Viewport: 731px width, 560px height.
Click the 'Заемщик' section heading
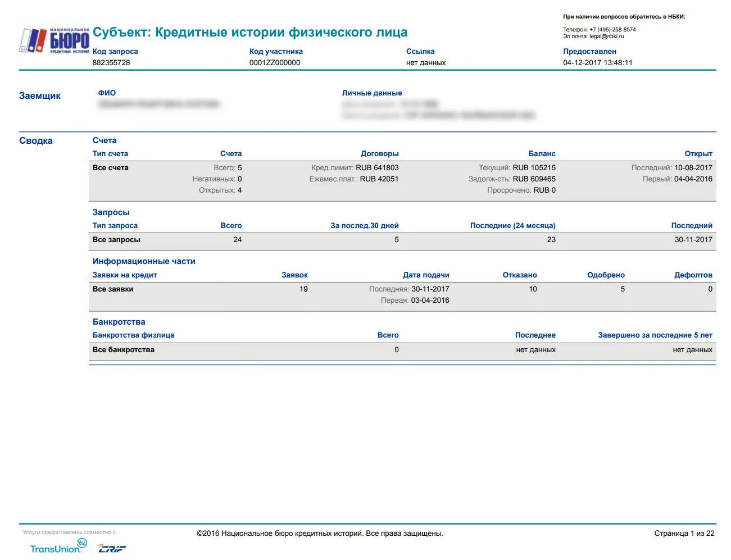click(40, 95)
